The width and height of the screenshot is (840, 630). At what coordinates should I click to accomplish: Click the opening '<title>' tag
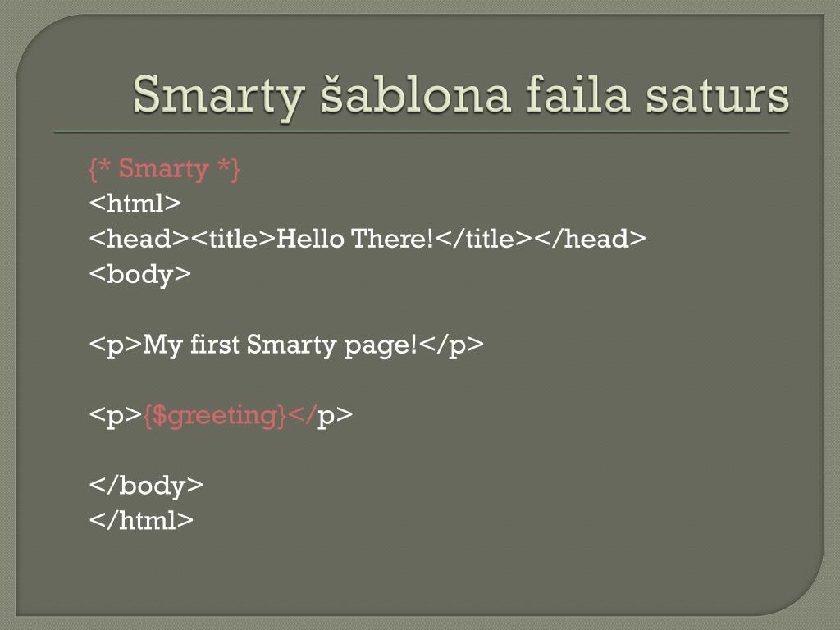point(233,239)
